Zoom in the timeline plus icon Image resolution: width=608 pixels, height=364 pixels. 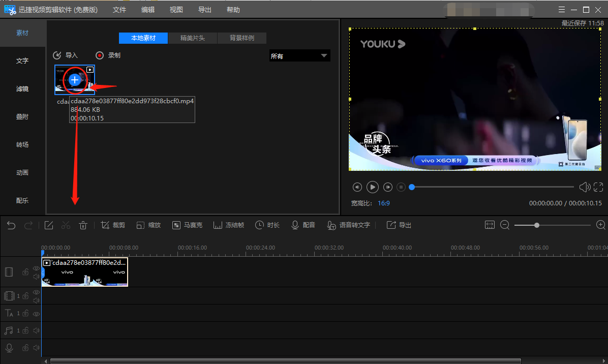601,225
